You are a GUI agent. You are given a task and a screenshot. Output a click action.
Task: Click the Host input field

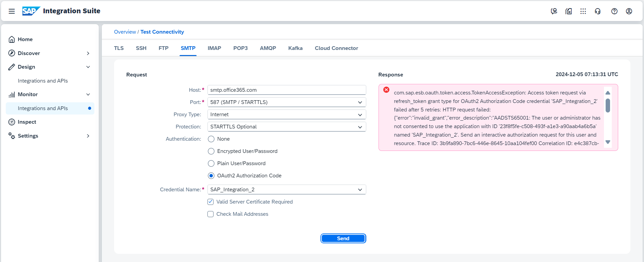(x=287, y=90)
